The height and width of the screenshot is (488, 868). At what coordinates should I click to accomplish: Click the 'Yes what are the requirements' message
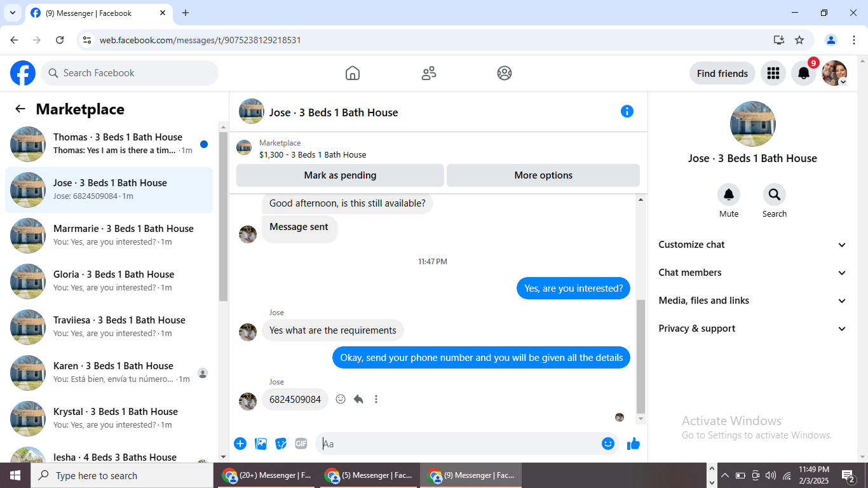[333, 330]
